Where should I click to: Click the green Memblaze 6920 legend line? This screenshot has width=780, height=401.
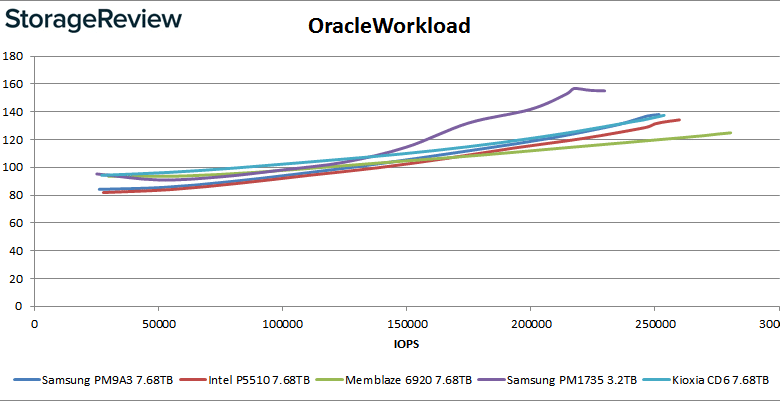pyautogui.click(x=329, y=381)
